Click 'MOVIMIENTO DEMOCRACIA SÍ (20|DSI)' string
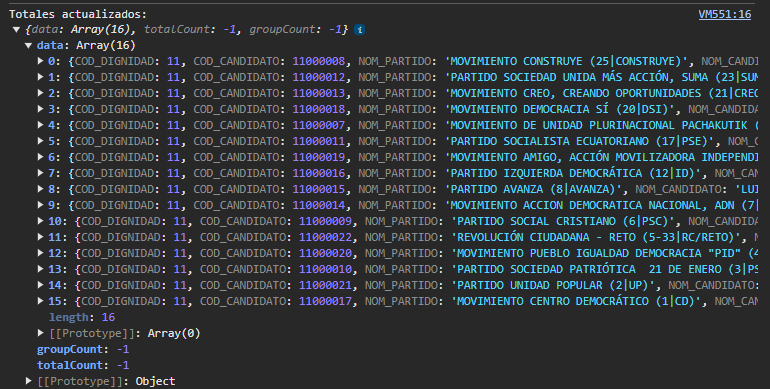The height and width of the screenshot is (389, 770). click(560, 109)
